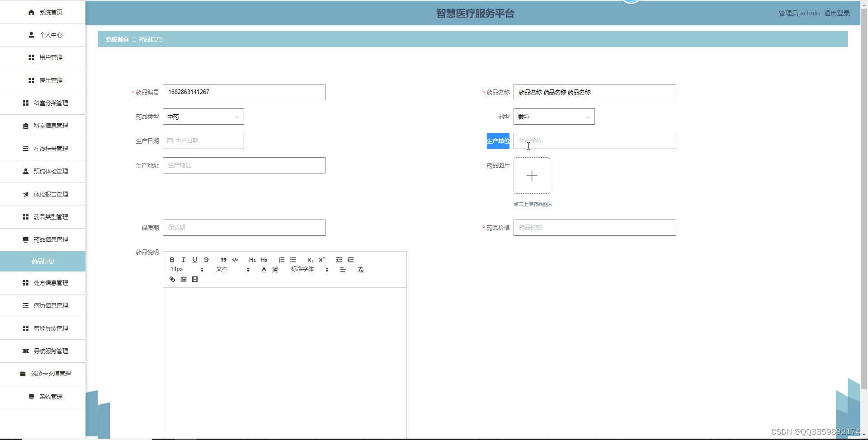Clear text formatting in the editor

(360, 270)
